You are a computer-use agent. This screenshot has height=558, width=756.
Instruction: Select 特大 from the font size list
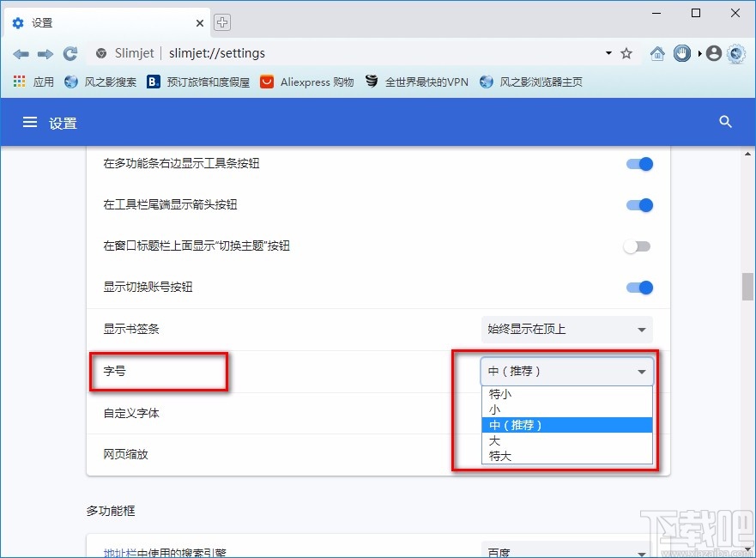[x=499, y=456]
